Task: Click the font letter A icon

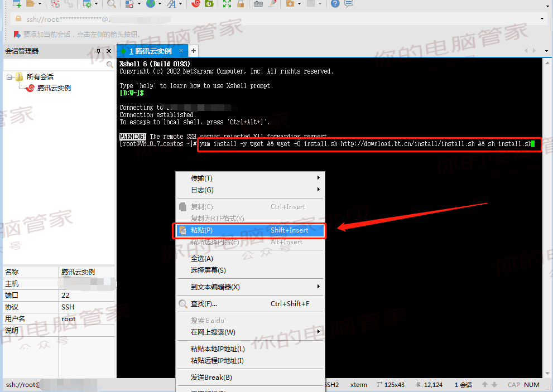Action: (x=171, y=4)
